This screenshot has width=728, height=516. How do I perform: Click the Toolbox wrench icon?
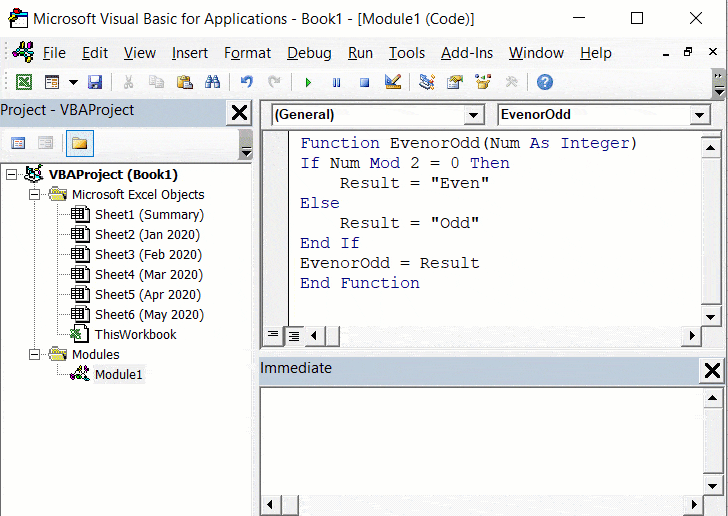511,82
